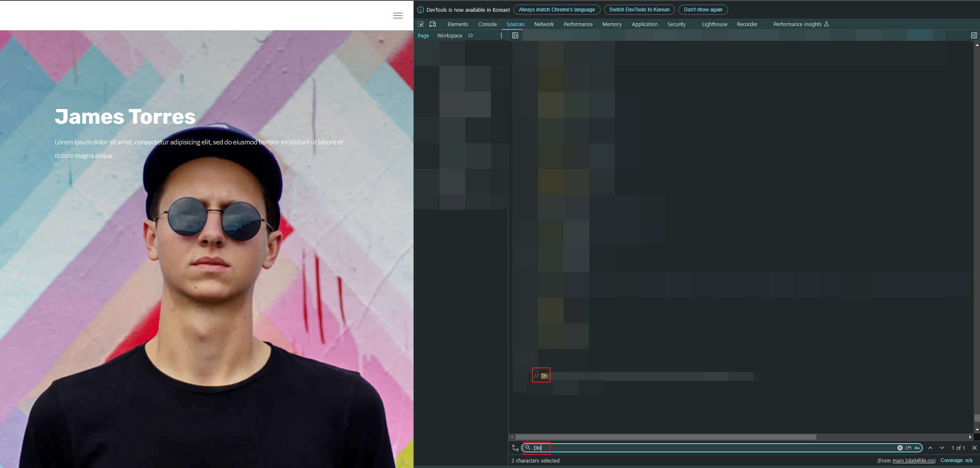Click the horizontal scrollbar in code editor
980x468 pixels.
point(665,437)
